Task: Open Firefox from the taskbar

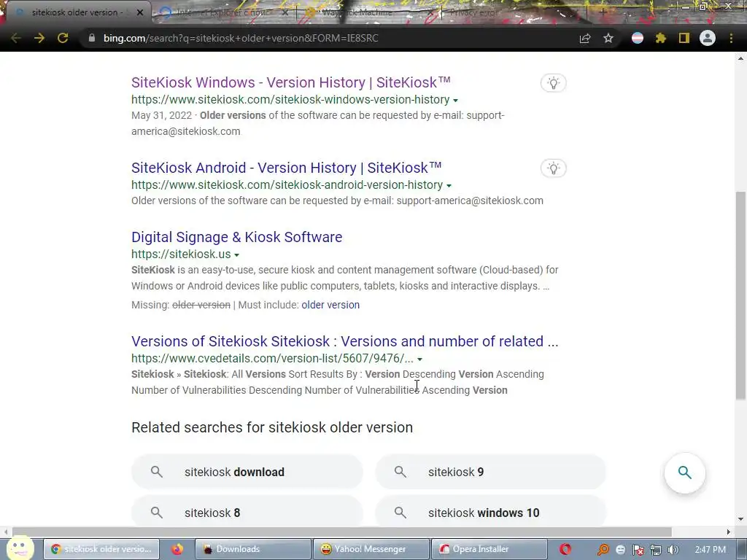Action: (177, 549)
